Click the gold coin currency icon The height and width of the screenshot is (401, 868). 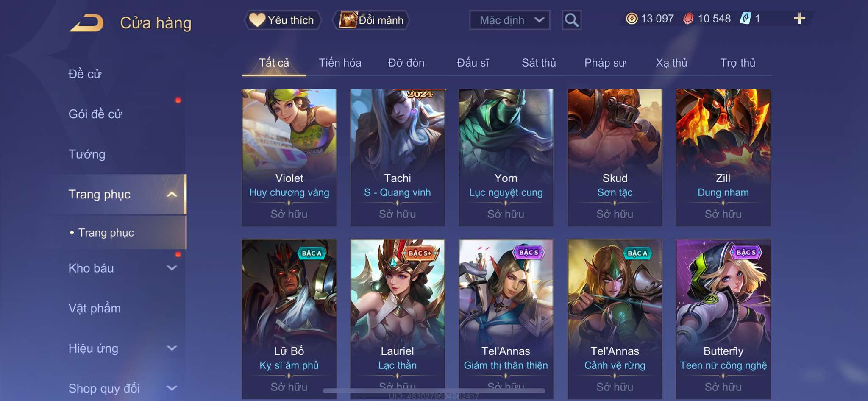coord(632,19)
